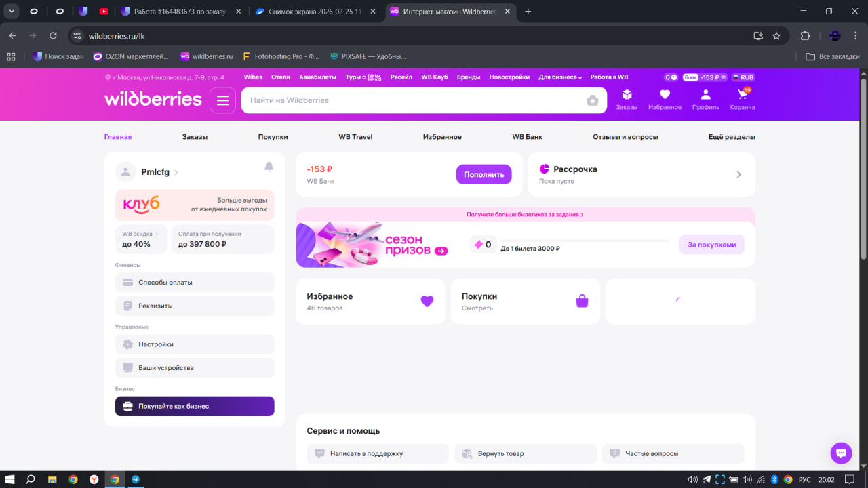Open Способы оплаты
This screenshot has width=868, height=488.
195,283
